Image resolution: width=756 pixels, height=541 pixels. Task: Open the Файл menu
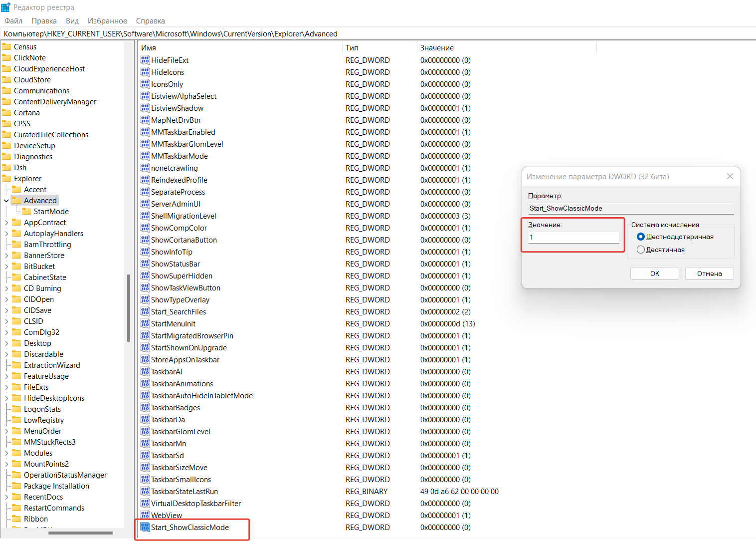point(13,20)
